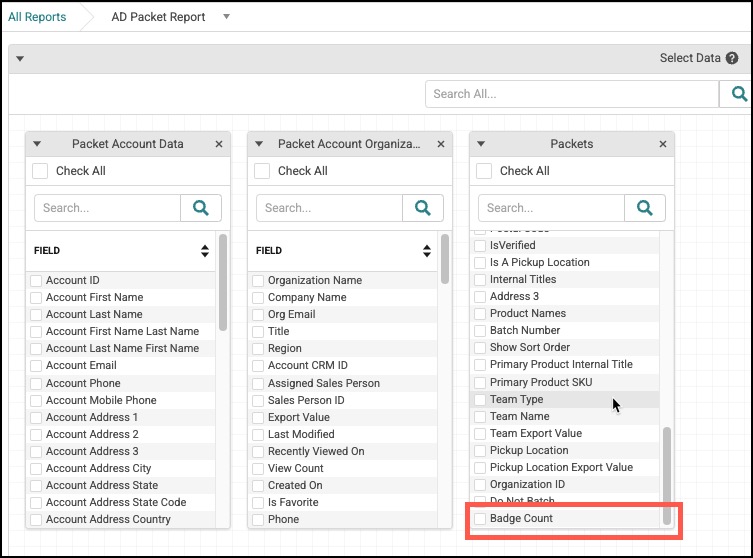This screenshot has height=558, width=753.
Task: Click the AD Packet Report breadcrumb
Action: (158, 17)
